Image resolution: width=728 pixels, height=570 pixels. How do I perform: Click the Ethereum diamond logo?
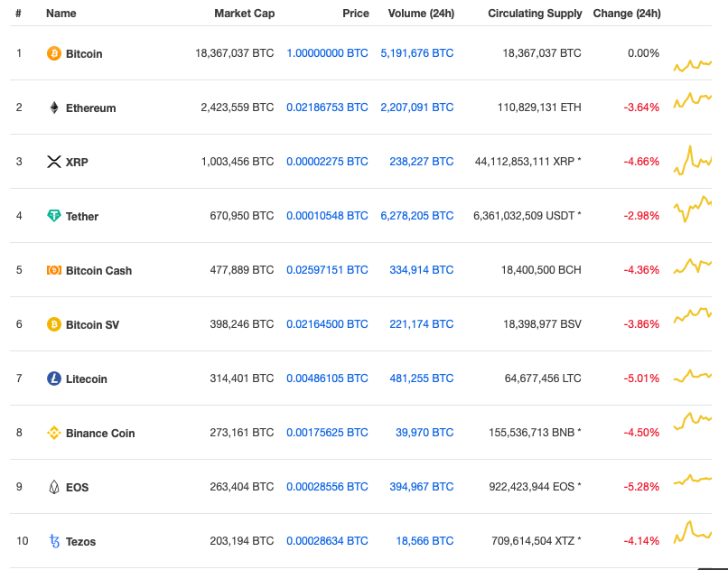53,107
